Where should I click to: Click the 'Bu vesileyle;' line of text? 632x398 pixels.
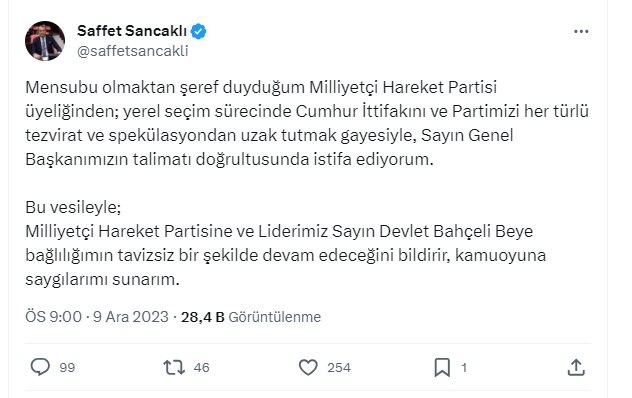pos(73,207)
